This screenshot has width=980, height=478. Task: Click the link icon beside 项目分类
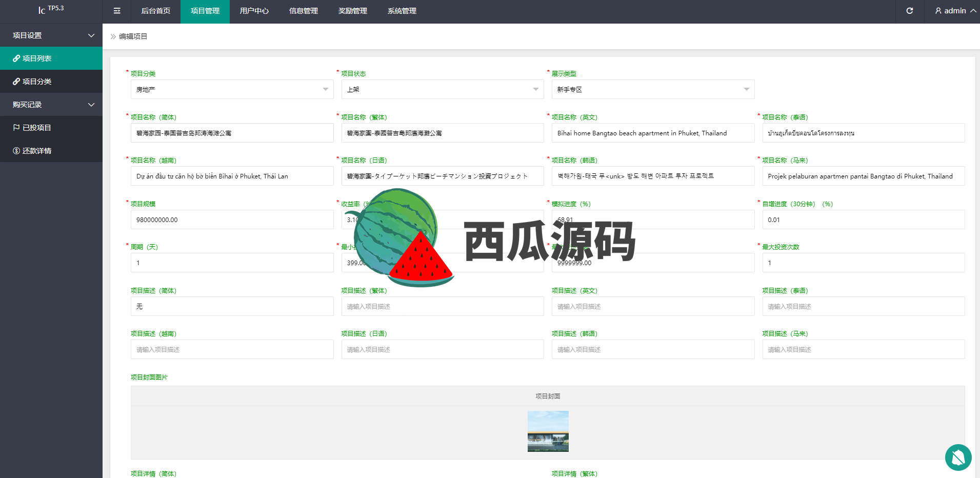click(x=16, y=82)
